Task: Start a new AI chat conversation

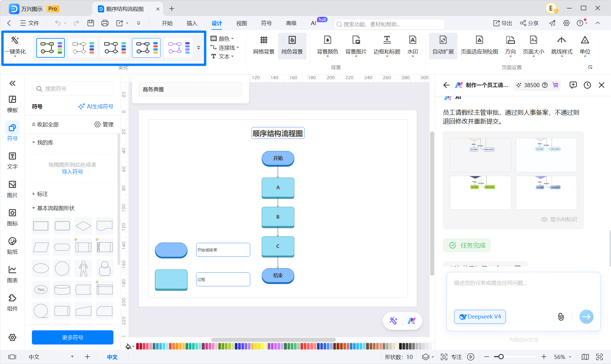Action: click(573, 85)
